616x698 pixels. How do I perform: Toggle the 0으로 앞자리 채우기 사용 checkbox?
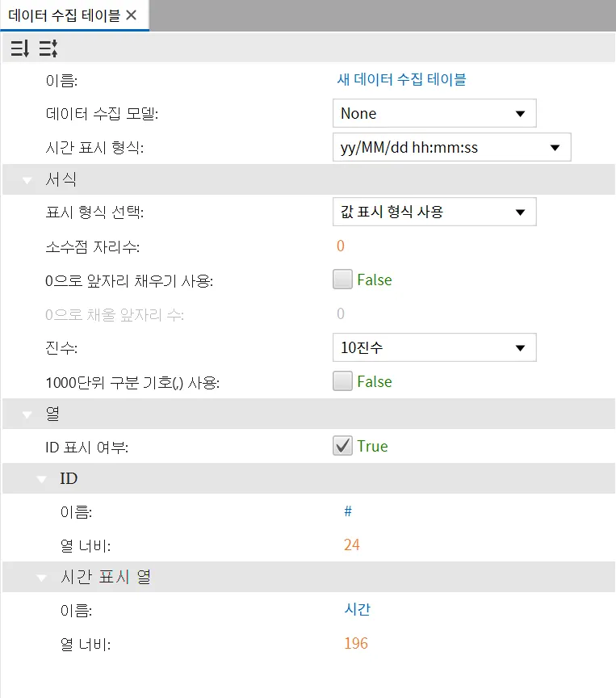click(x=342, y=279)
